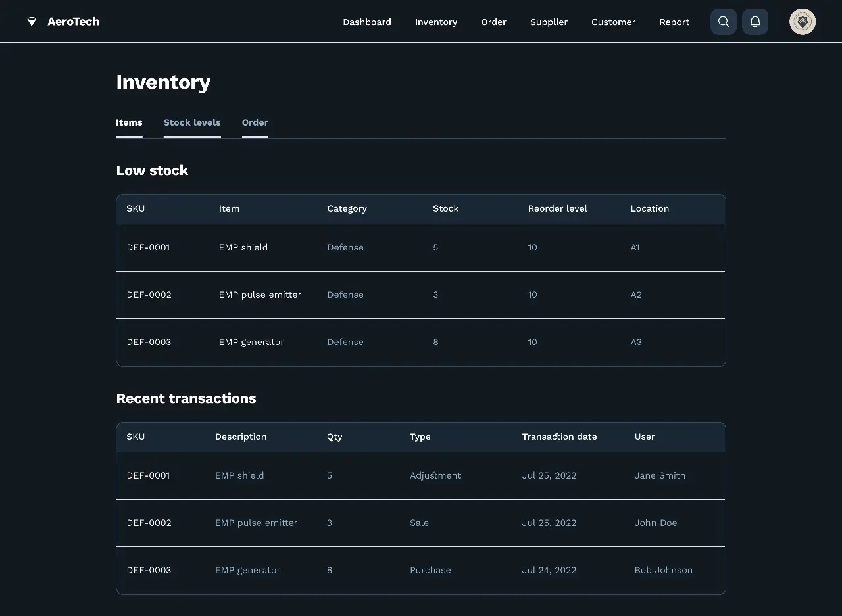Open the user profile avatar
This screenshot has width=842, height=616.
(x=802, y=22)
